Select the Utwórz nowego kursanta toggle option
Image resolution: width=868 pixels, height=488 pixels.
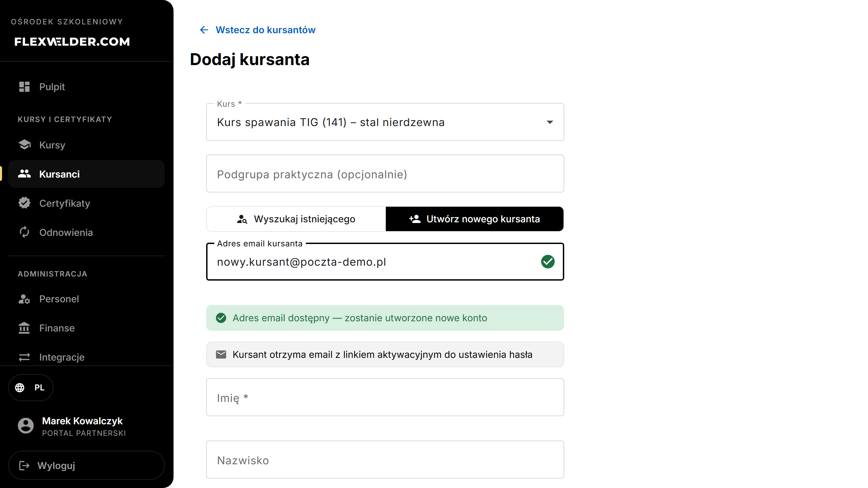[475, 219]
